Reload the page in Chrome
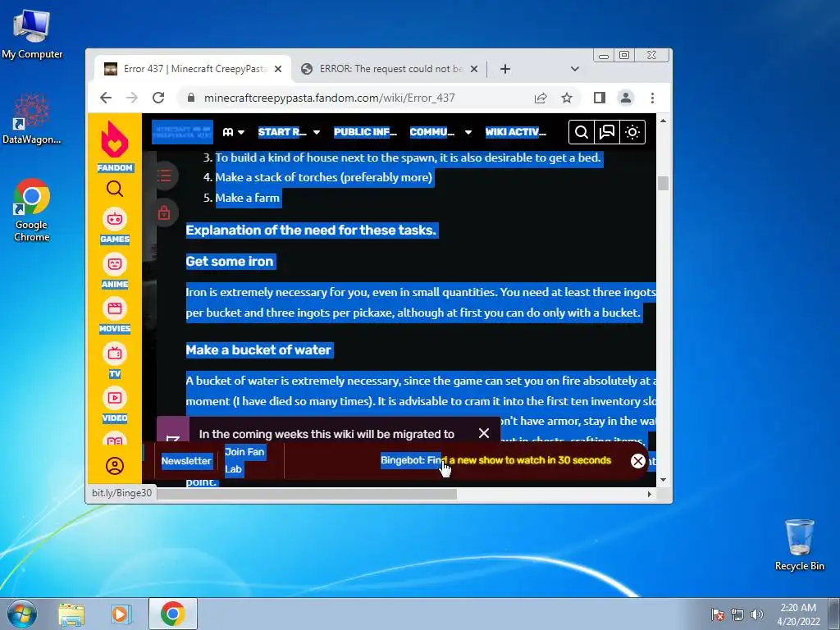 (x=158, y=98)
